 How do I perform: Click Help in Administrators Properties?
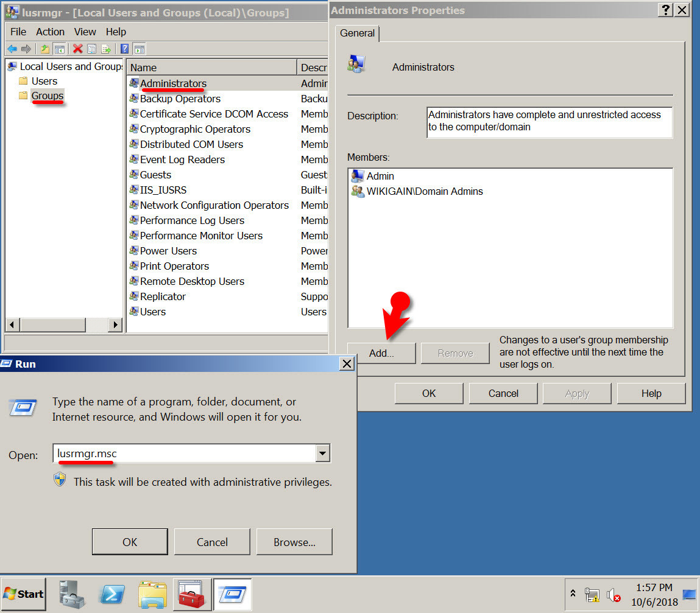(x=651, y=393)
